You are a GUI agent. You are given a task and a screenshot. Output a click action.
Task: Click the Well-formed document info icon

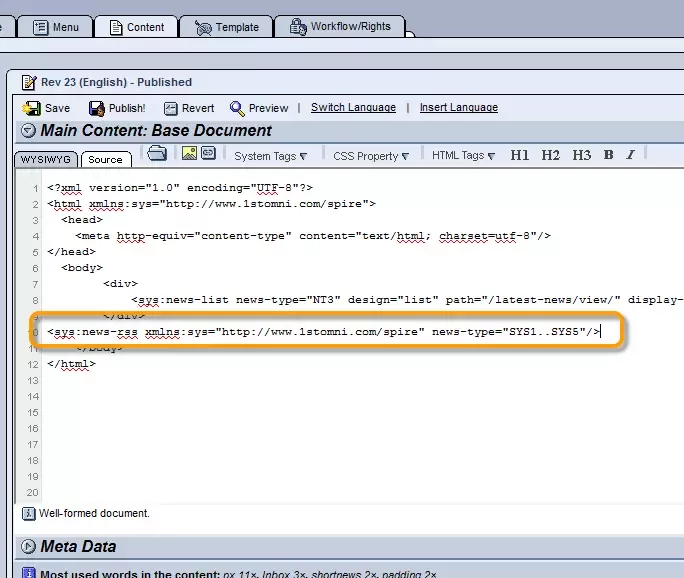(28, 513)
